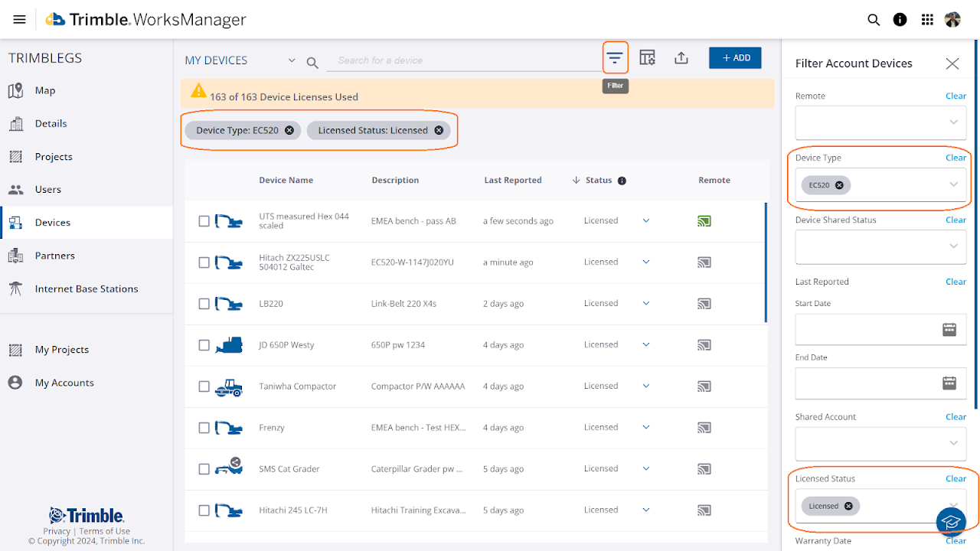Click the Taniwha Compactor machine icon
The height and width of the screenshot is (551, 980).
pos(229,387)
